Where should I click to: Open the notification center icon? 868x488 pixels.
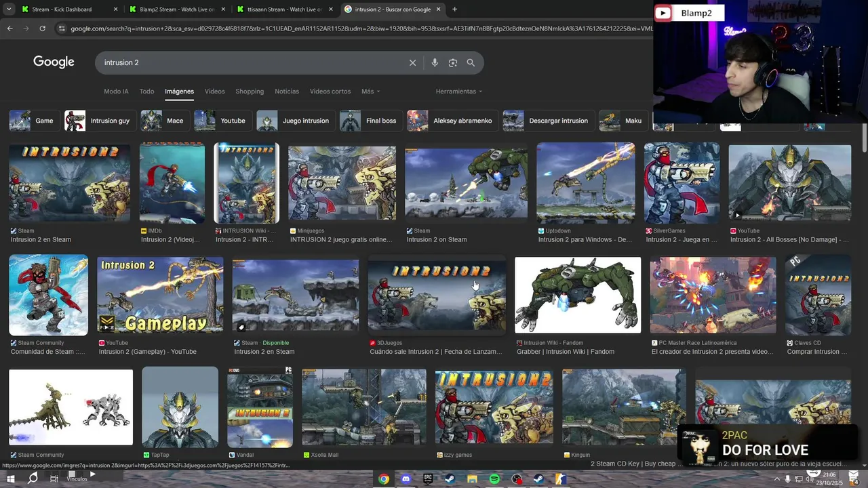(x=853, y=479)
